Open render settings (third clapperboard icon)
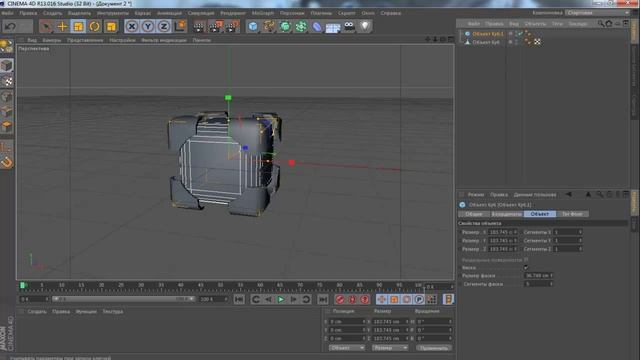This screenshot has height=360, width=640. 232,27
